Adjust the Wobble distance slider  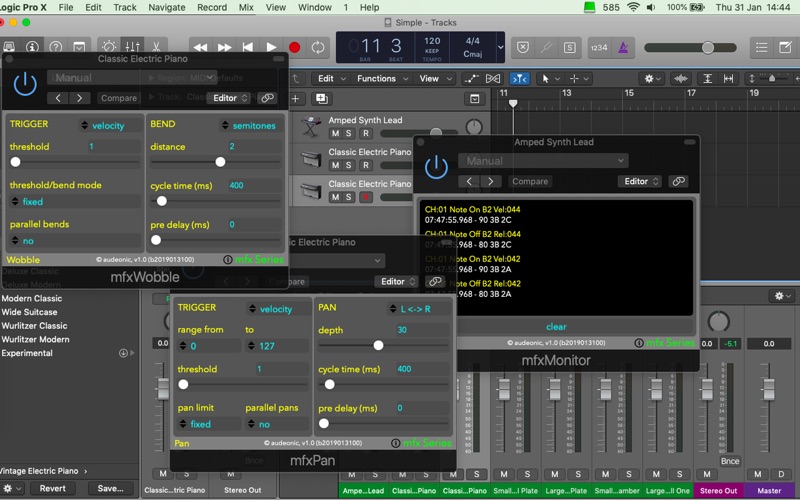point(220,162)
